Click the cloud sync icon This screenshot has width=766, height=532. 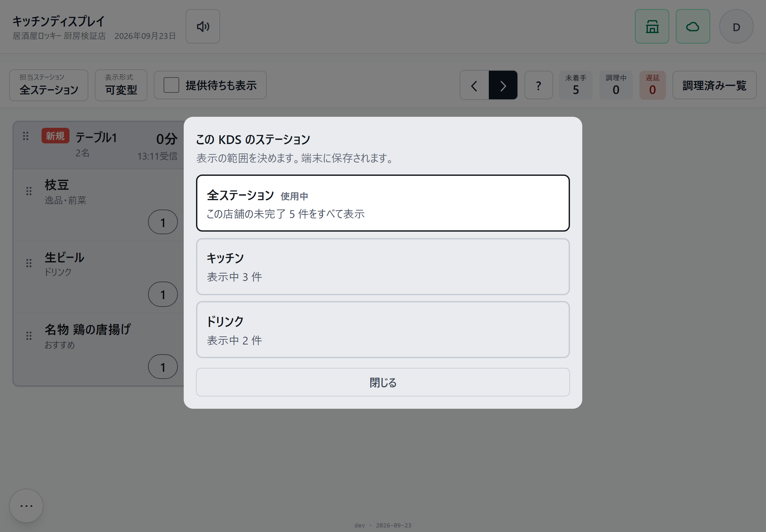pos(692,26)
